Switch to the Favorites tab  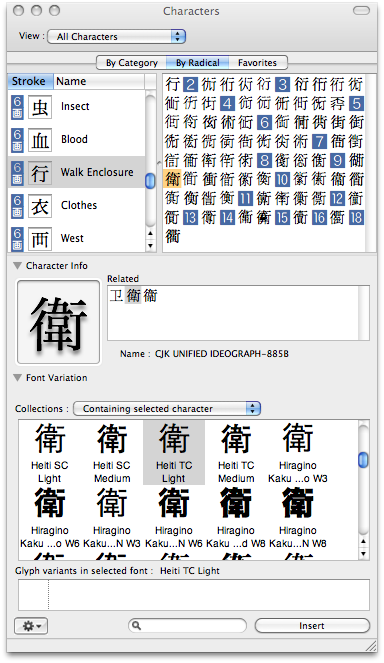click(x=258, y=63)
